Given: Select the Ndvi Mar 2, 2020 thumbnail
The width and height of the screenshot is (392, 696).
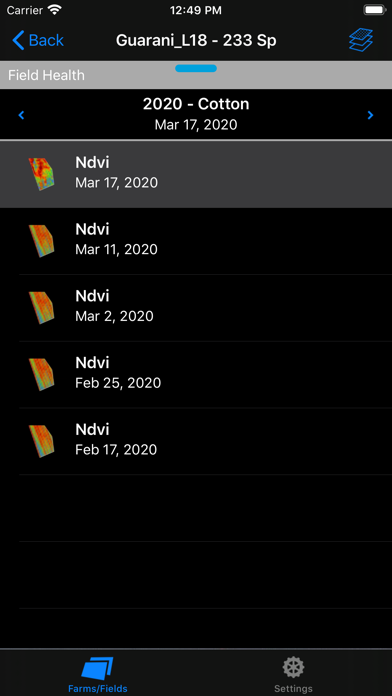Looking at the screenshot, I should (x=41, y=308).
